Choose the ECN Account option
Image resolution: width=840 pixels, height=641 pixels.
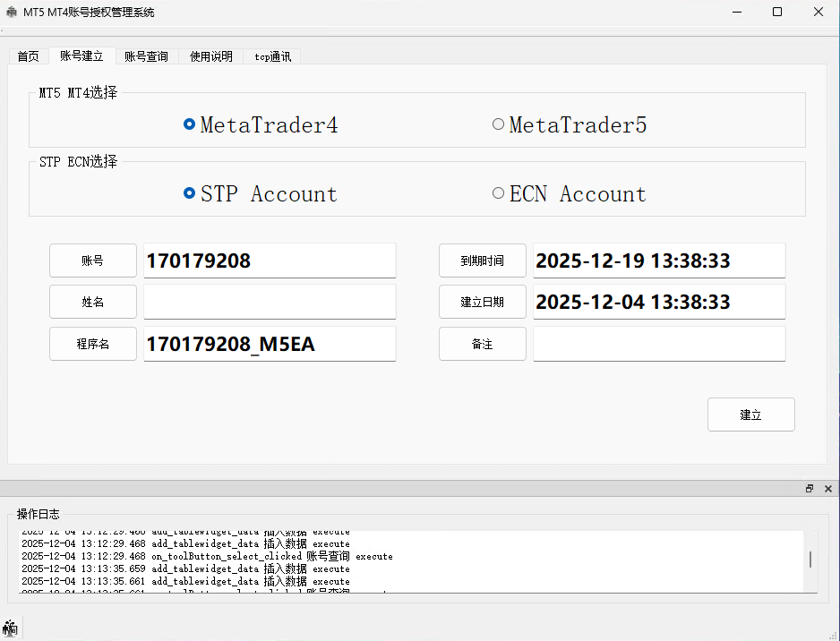pyautogui.click(x=570, y=193)
